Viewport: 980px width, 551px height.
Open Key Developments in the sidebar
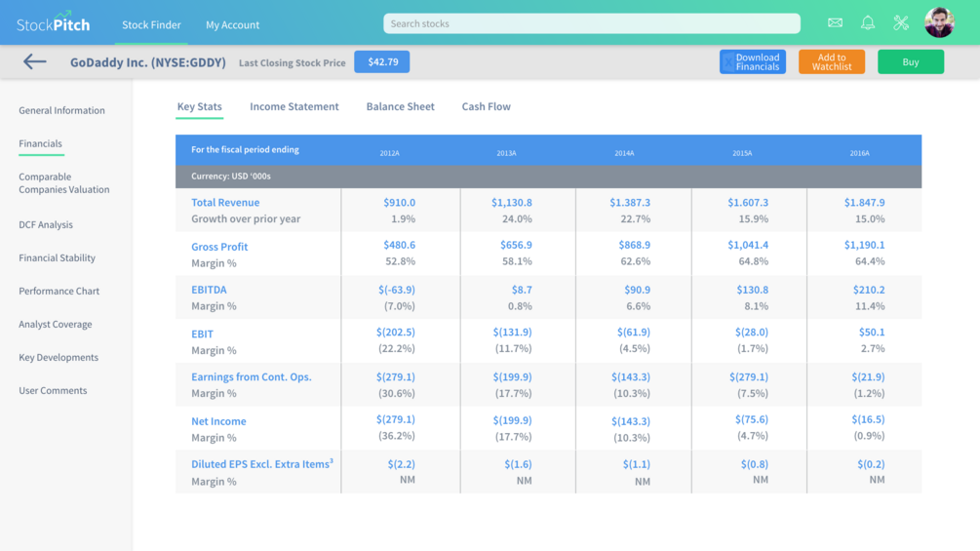pos(59,357)
